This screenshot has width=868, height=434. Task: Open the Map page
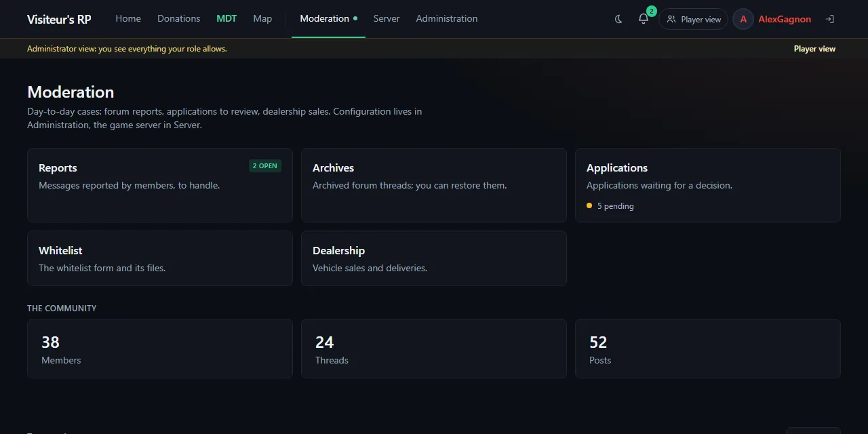[x=262, y=18]
